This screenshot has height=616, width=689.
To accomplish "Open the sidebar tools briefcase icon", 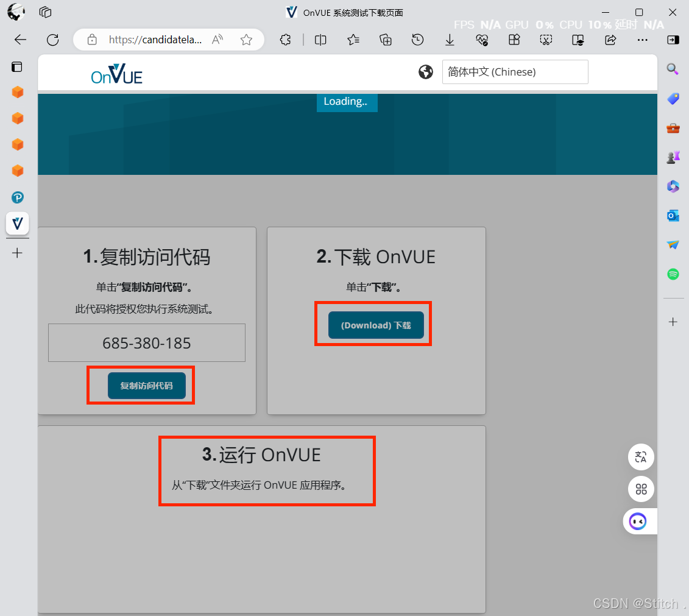I will pos(673,128).
